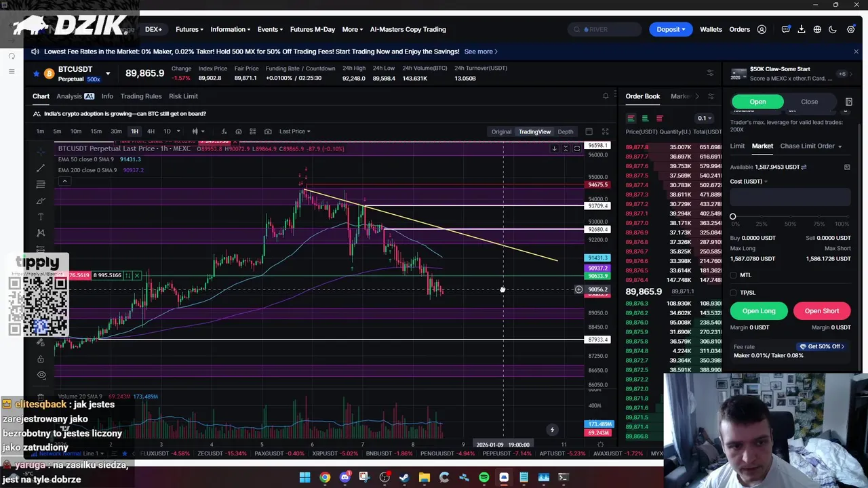
Task: Switch chart to Original view
Action: coord(501,131)
